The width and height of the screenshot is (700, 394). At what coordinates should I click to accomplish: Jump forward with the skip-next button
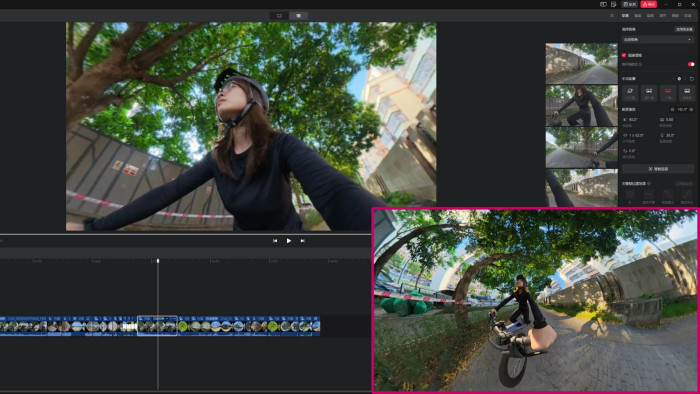(303, 241)
